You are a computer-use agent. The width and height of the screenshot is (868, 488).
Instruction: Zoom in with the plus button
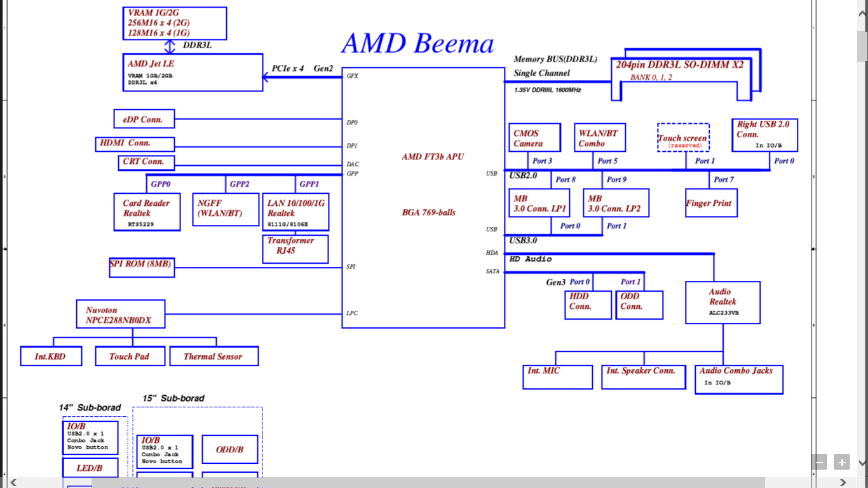coord(842,463)
